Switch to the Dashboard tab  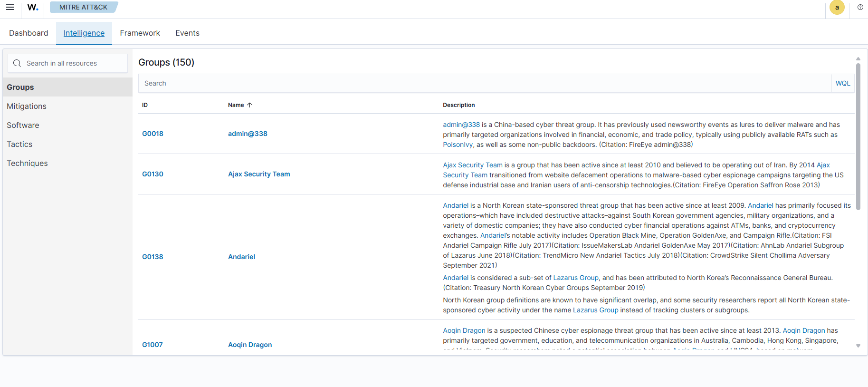point(29,33)
